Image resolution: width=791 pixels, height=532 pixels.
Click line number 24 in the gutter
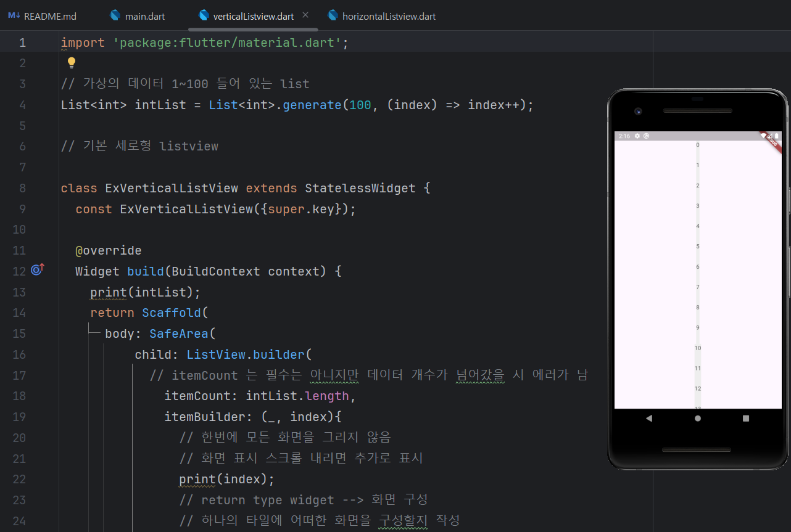tap(19, 520)
